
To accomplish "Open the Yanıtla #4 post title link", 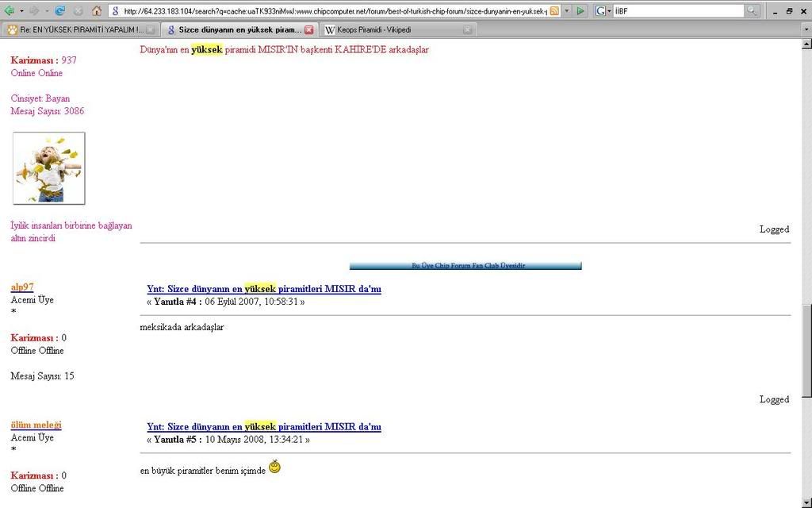I will 264,289.
